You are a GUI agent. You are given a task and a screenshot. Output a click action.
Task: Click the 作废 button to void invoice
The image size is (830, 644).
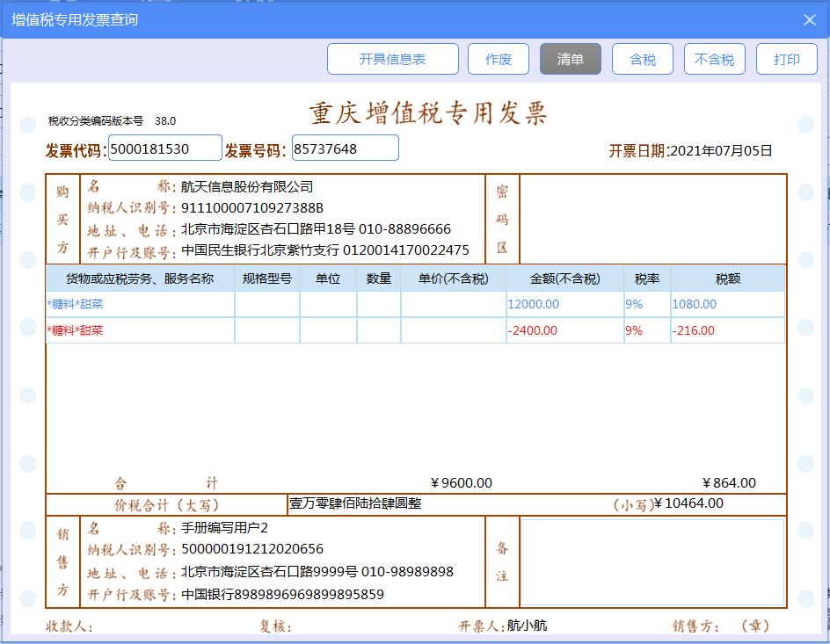tap(499, 59)
